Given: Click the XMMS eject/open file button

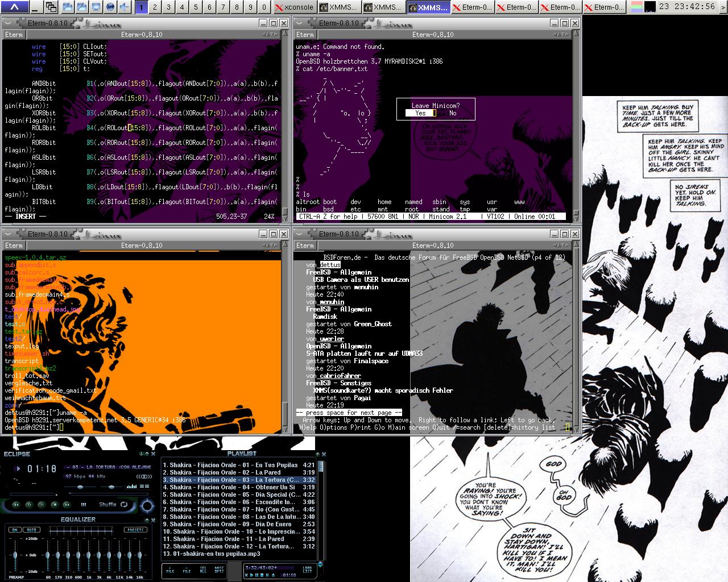Looking at the screenshot, I should coord(84,505).
